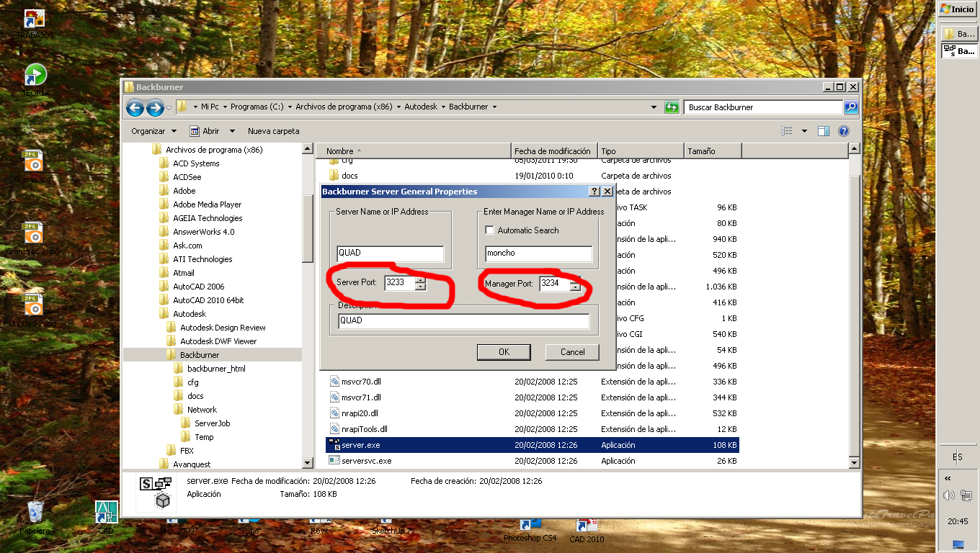Expand the breadcrumb arrow after Autodesk
The width and height of the screenshot is (980, 553).
point(442,107)
